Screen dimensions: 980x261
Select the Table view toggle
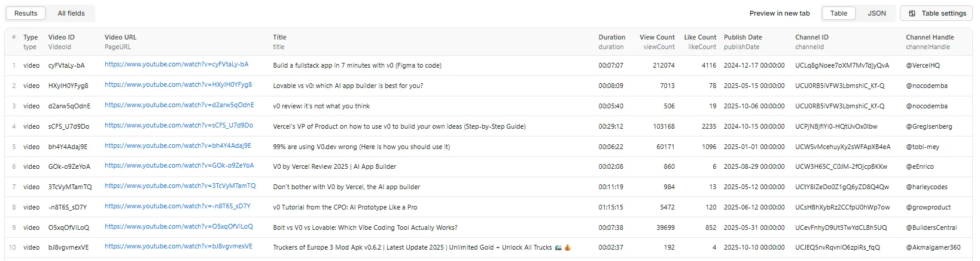tap(838, 13)
